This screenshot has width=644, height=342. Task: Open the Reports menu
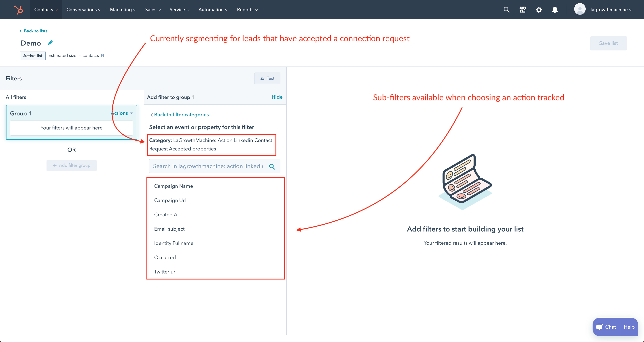(247, 10)
